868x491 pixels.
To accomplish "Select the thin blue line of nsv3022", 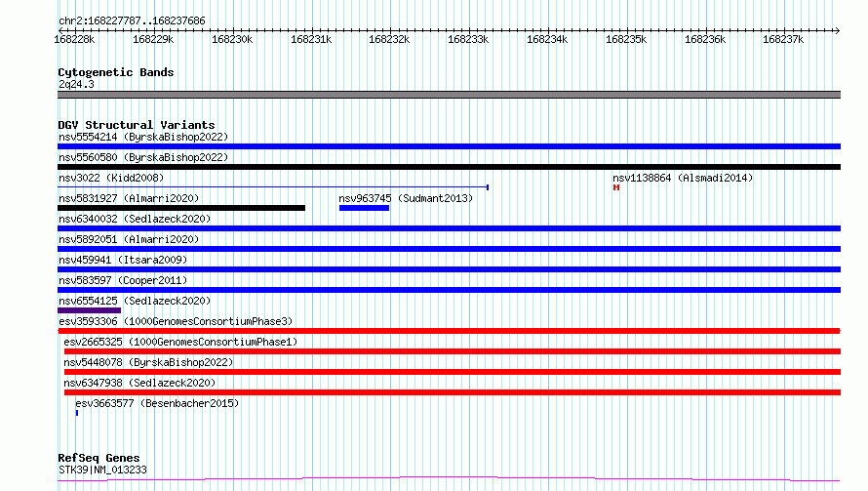I will pyautogui.click(x=273, y=187).
